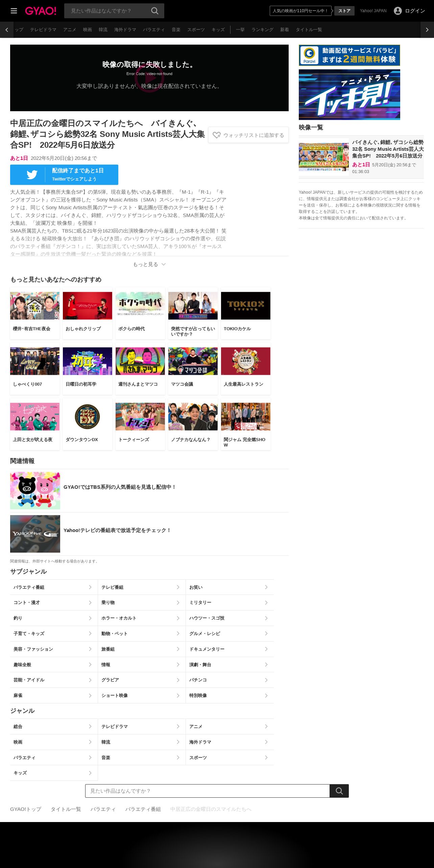Image resolution: width=434 pixels, height=868 pixels.
Task: Open the マツコ会議 thumbnail
Action: pos(193,361)
